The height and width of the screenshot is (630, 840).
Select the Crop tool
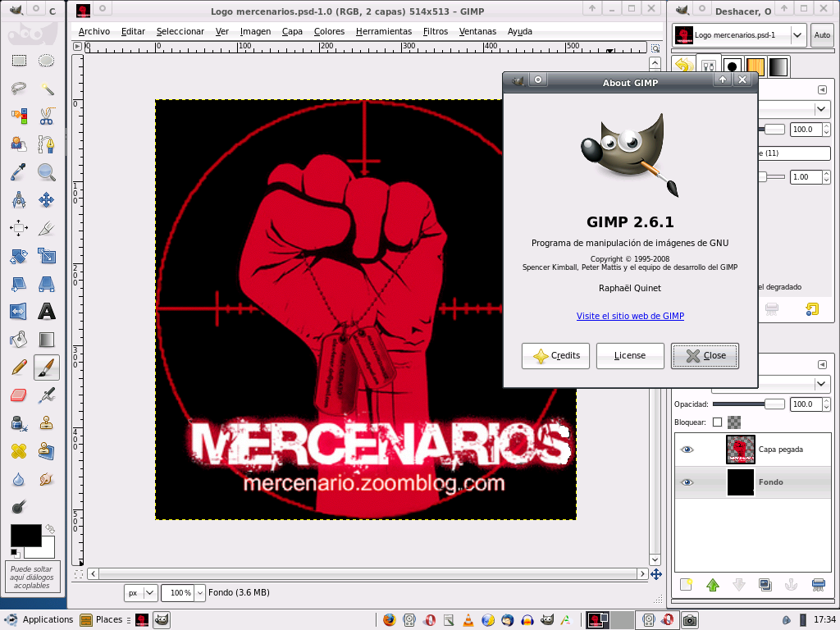coord(47,228)
